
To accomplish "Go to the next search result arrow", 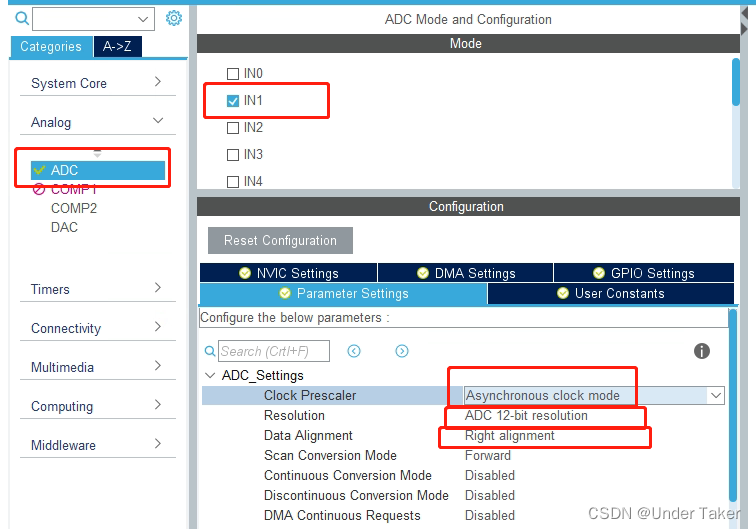I will coord(402,351).
